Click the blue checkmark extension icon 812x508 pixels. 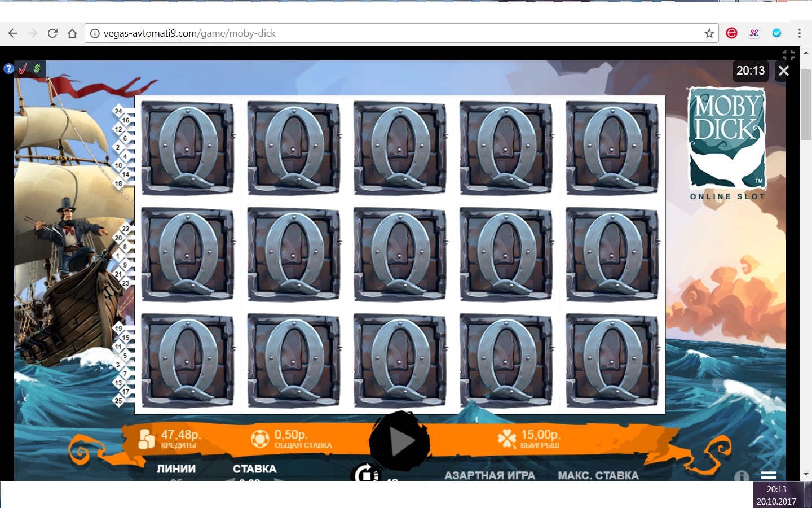(776, 33)
